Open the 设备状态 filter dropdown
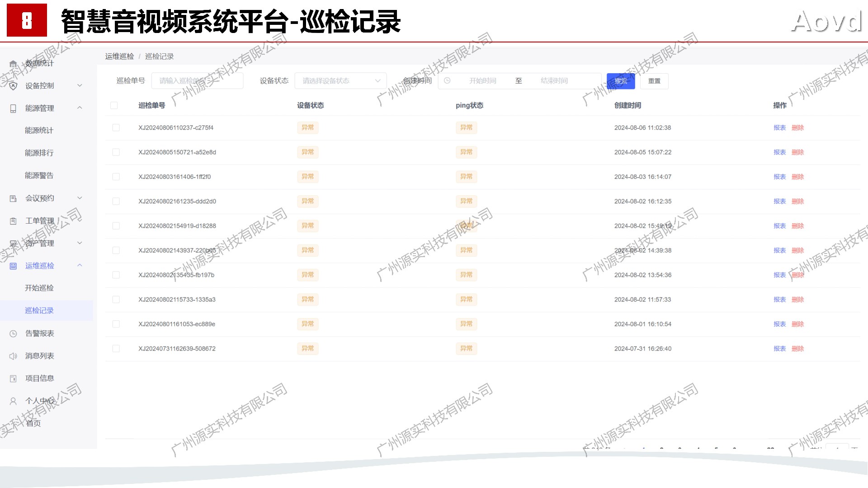 [340, 81]
